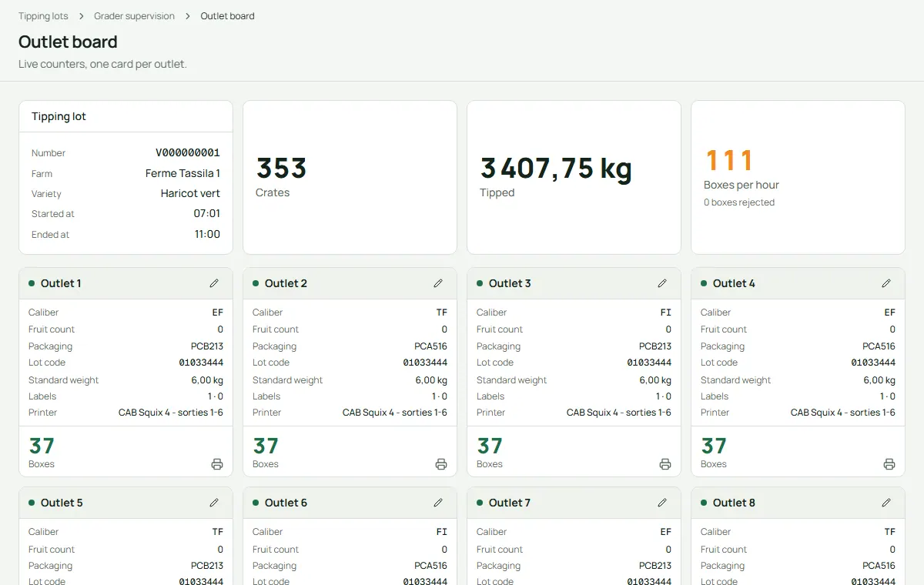
Task: Click Outlet 2 labels value 1 · 0
Action: [x=440, y=396]
